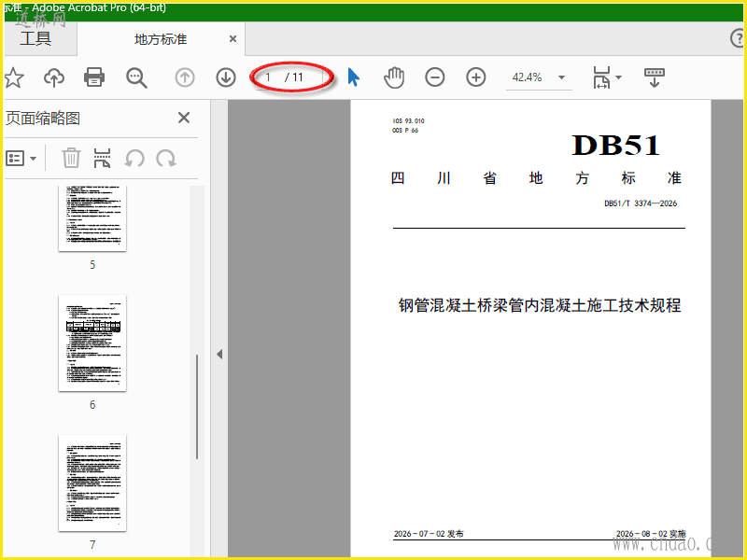Click the thumbnail panel scrollbar handle
Screen dimensions: 747x560
[x=197, y=407]
